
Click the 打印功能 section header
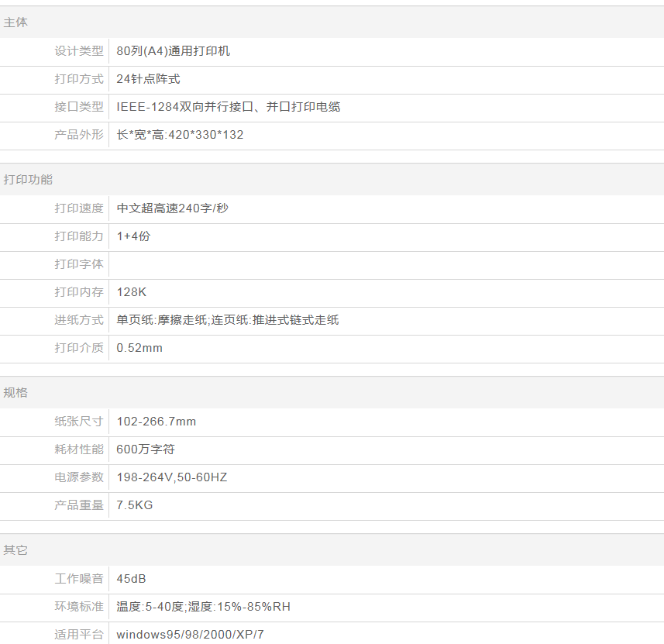(x=28, y=179)
